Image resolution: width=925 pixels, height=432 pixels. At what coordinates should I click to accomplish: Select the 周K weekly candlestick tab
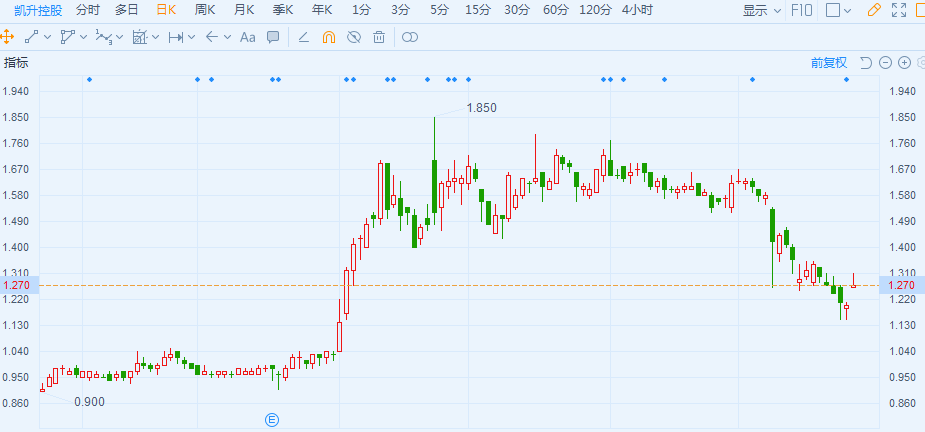tap(205, 9)
